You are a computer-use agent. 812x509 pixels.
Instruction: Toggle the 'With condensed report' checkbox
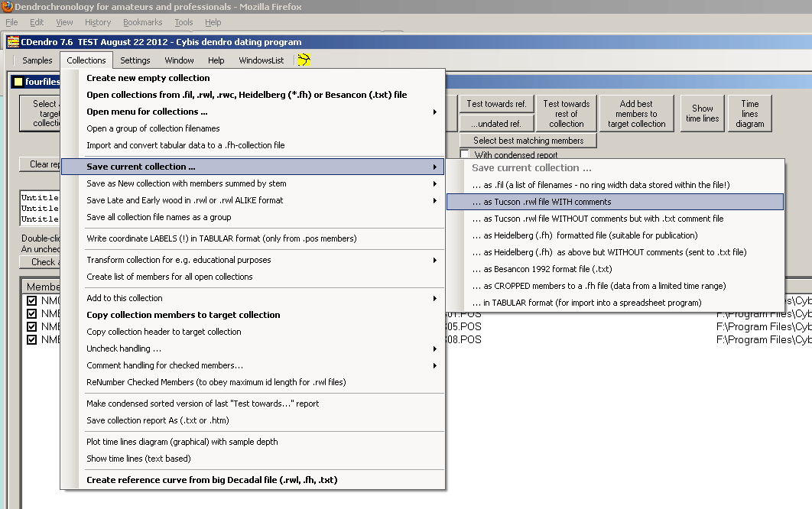tap(465, 154)
